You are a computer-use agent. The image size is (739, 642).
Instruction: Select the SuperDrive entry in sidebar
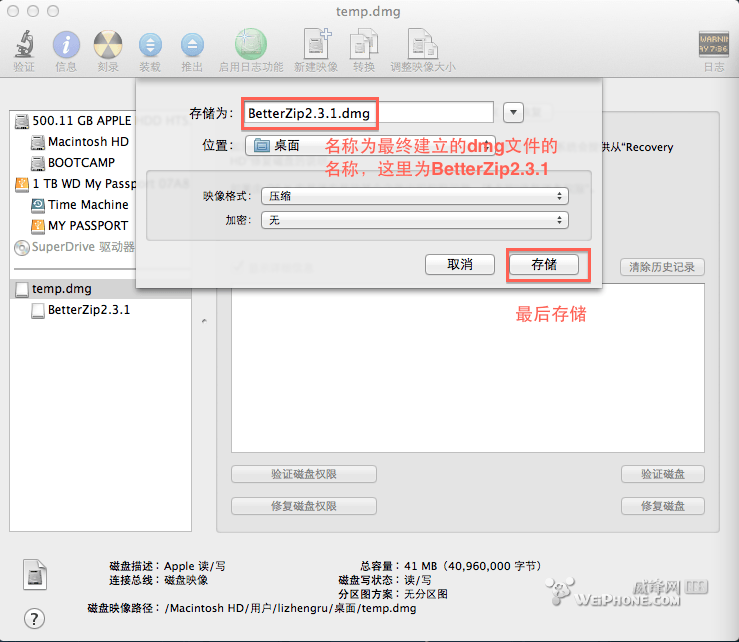tap(74, 247)
